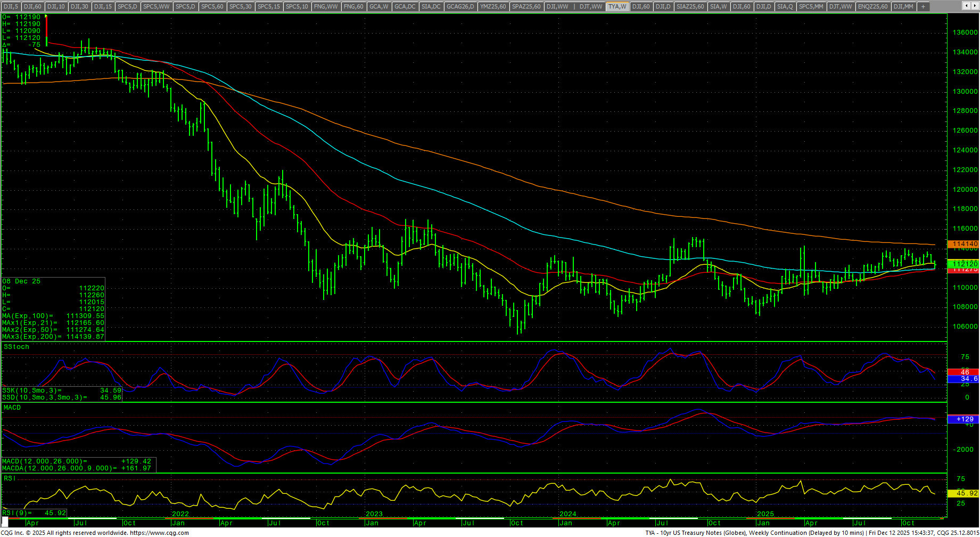The width and height of the screenshot is (980, 537).
Task: Click the orange 114140 price marker
Action: 964,244
